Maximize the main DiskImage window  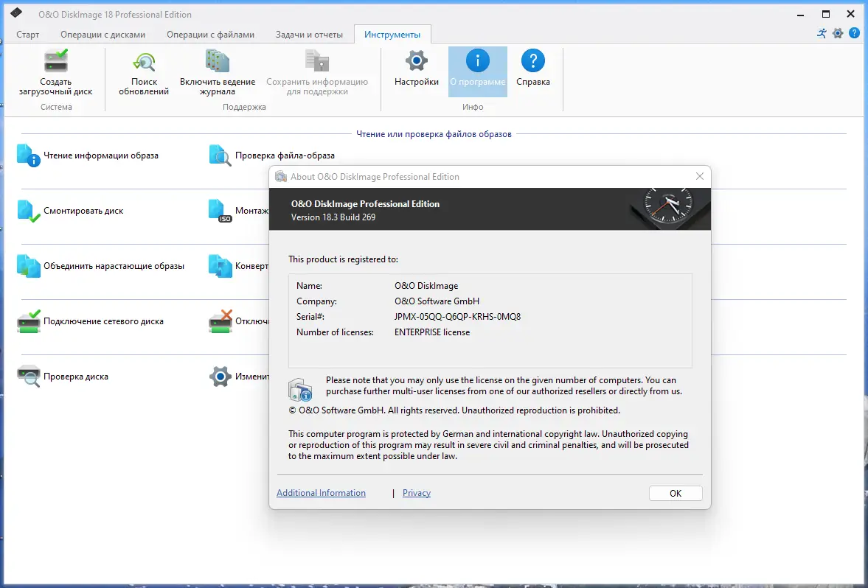[x=825, y=14]
